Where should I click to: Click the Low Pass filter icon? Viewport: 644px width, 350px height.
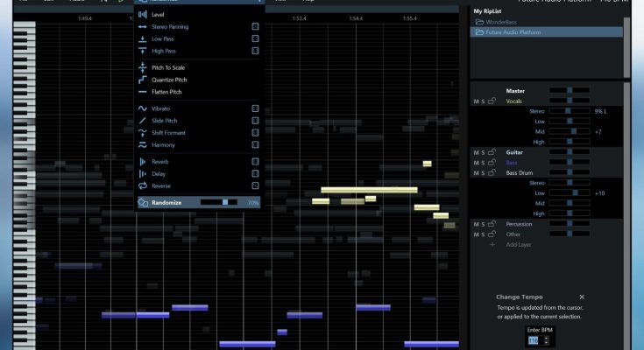143,38
